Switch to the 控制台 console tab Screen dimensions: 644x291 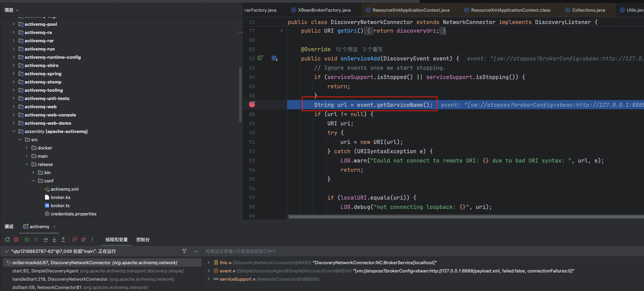143,239
